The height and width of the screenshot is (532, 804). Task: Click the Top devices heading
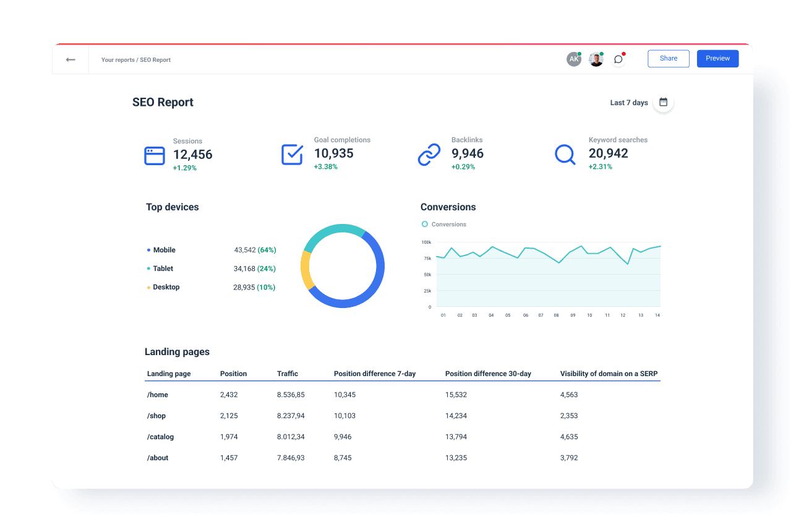tap(173, 207)
